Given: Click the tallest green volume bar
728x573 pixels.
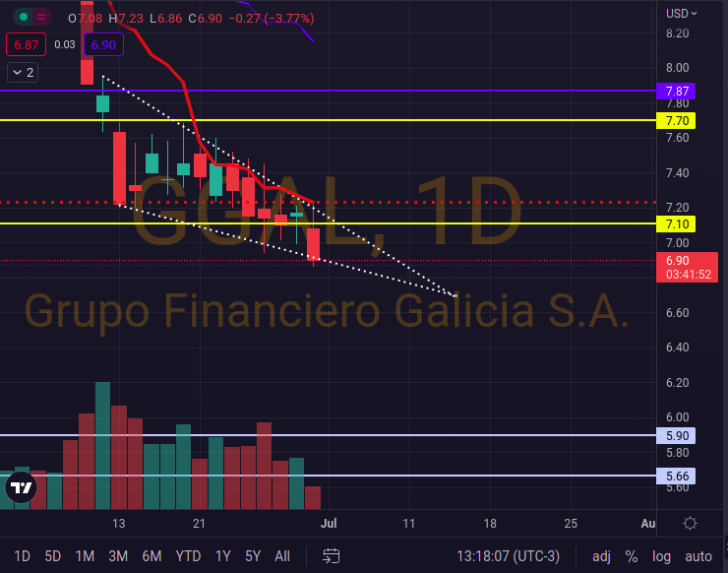Looking at the screenshot, I should point(102,445).
